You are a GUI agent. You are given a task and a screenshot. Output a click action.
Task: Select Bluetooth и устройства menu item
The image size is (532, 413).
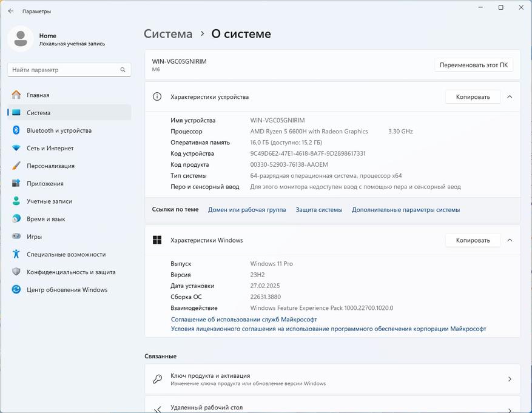69,130
